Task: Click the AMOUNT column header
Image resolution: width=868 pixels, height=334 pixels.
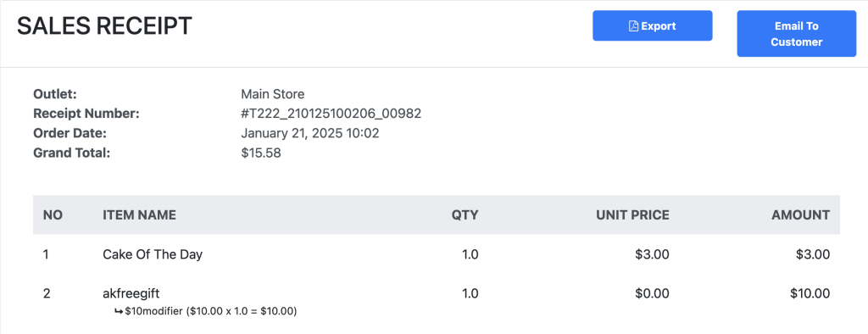Action: 801,215
